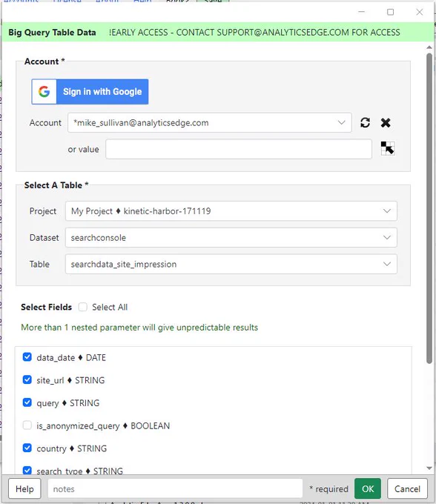The height and width of the screenshot is (504, 436).
Task: Check the Select All checkbox
Action: (83, 307)
